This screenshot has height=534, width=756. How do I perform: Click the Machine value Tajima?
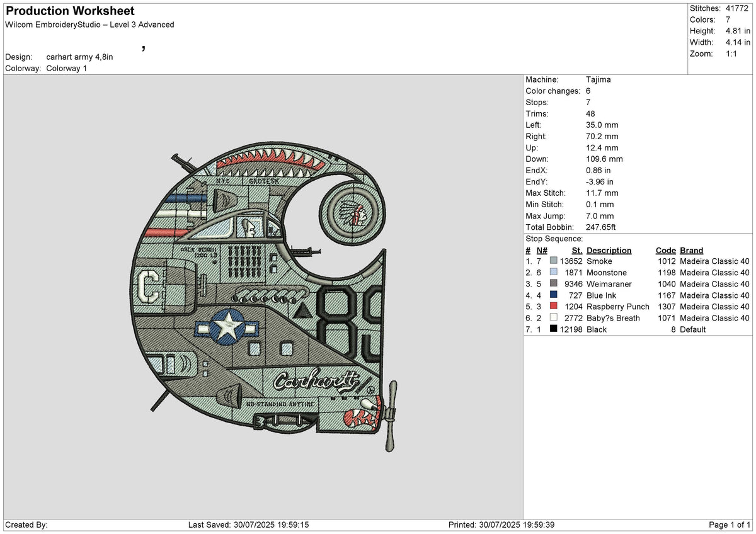click(598, 79)
